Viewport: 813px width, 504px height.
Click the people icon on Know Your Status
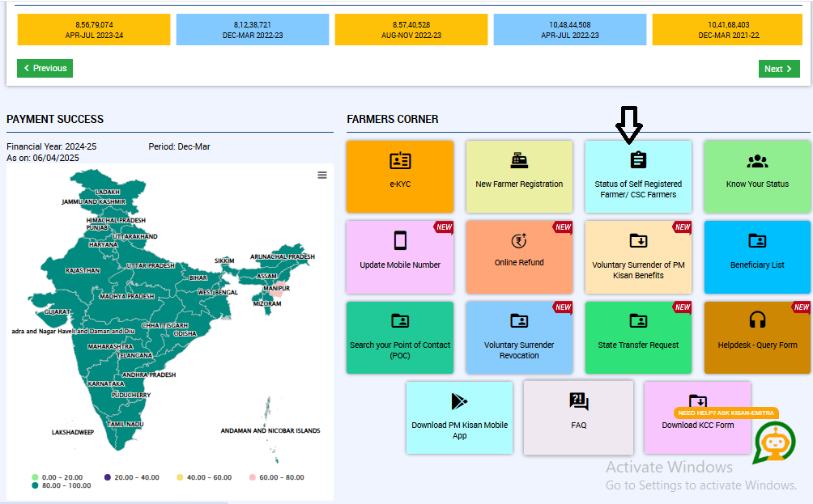click(757, 161)
